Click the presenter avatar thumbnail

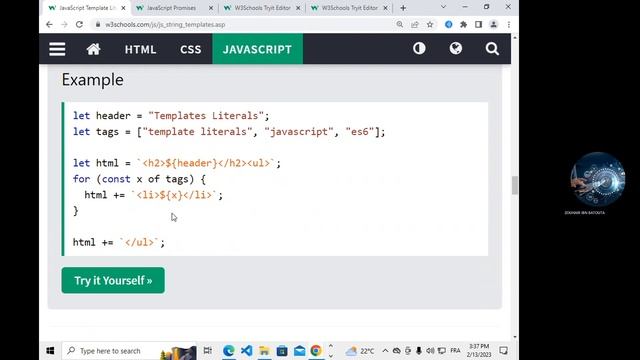tap(598, 179)
